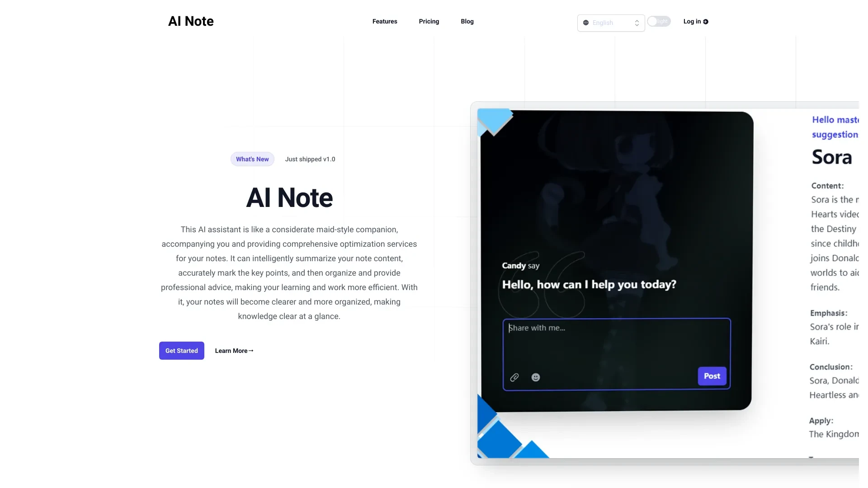Click the attachment/link icon in chat

coord(514,377)
